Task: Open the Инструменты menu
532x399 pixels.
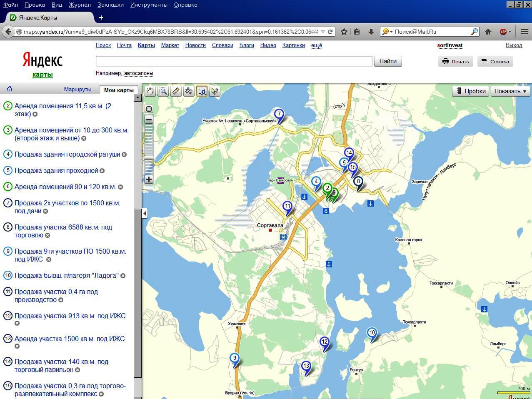Action: coord(149,5)
